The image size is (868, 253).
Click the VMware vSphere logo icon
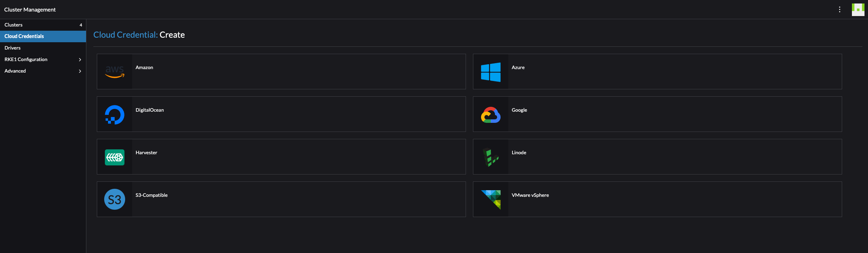[x=491, y=200]
